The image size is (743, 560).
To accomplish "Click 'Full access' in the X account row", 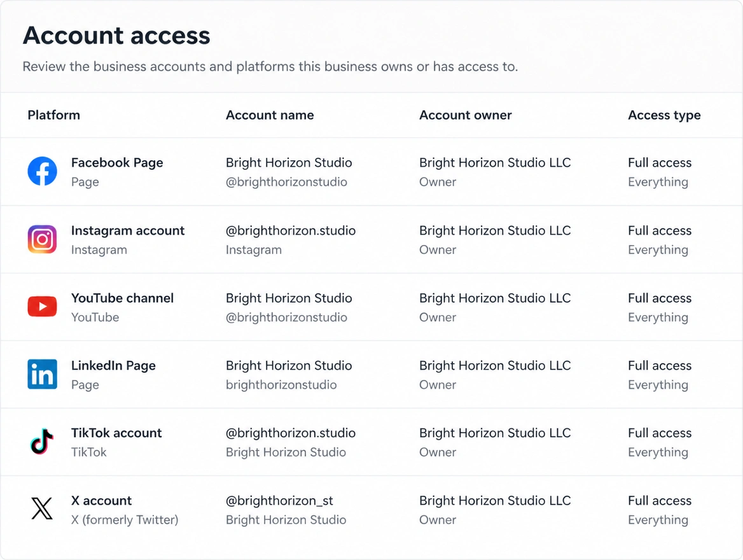I will pos(660,501).
